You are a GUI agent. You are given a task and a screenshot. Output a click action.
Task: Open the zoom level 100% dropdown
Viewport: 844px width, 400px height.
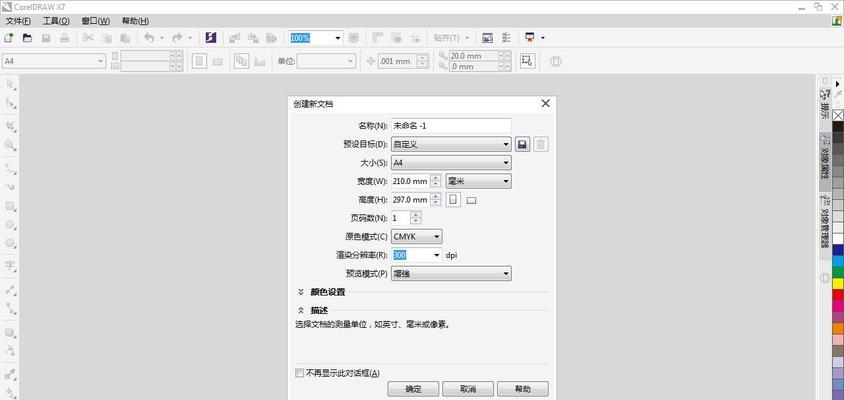coord(338,38)
